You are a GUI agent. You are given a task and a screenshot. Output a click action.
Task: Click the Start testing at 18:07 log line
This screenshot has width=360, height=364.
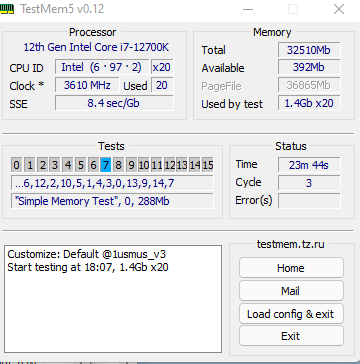tap(88, 267)
